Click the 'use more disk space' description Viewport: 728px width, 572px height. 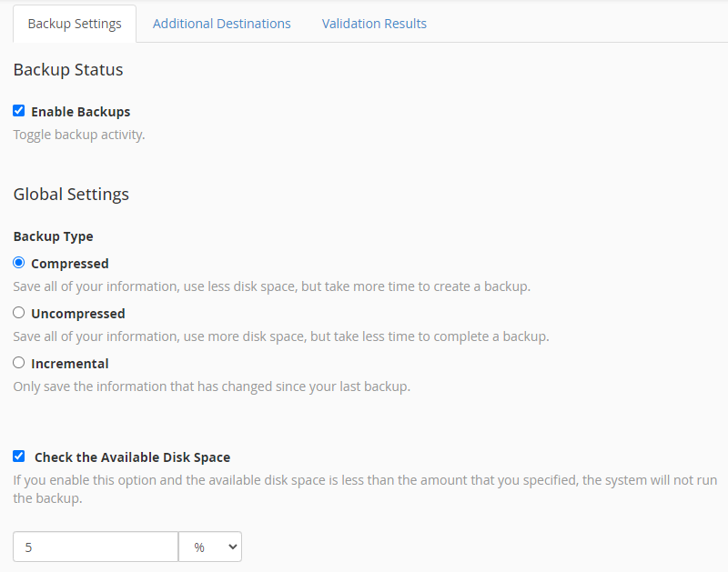click(x=281, y=336)
